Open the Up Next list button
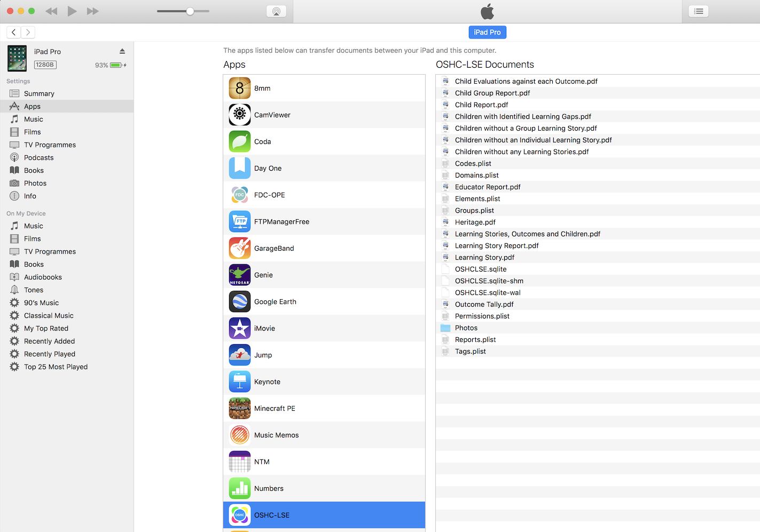 point(699,11)
